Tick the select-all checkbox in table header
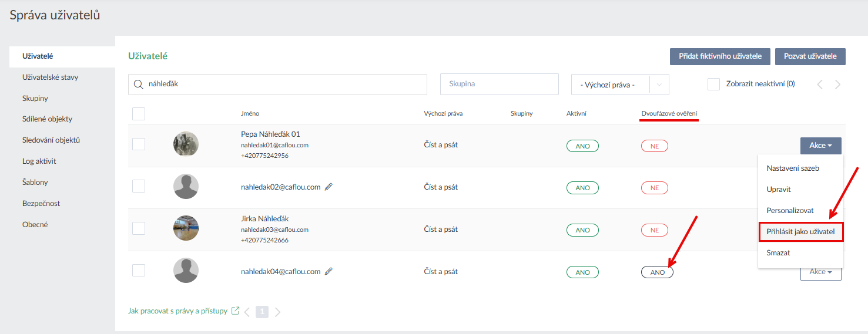Viewport: 868px width, 334px height. 139,114
